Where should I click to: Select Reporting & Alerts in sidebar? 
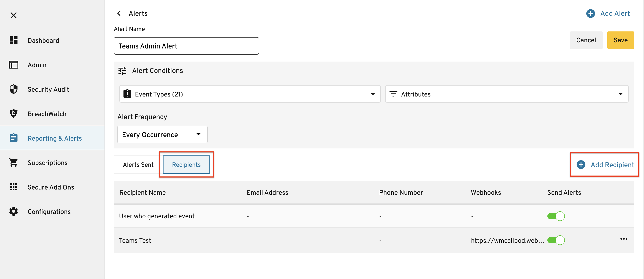[52, 138]
